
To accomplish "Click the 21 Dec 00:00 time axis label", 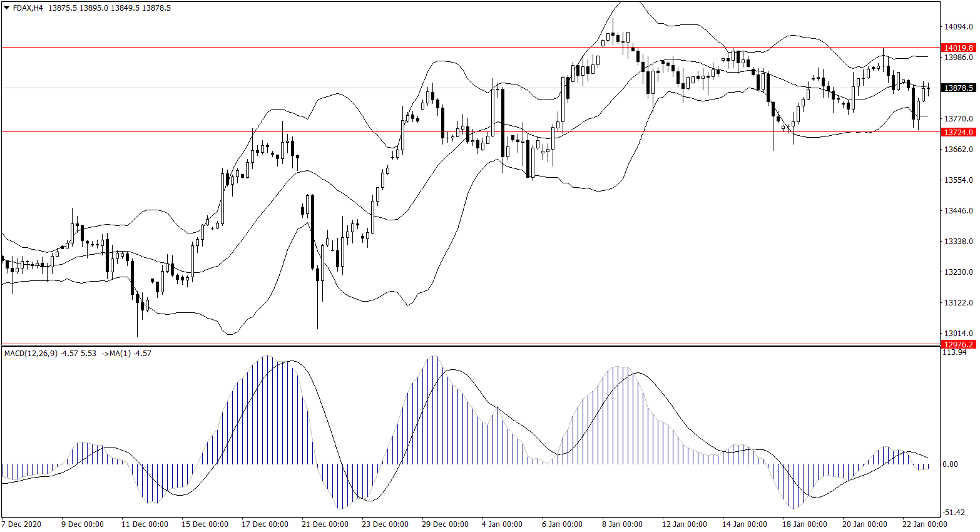I will pos(325,524).
